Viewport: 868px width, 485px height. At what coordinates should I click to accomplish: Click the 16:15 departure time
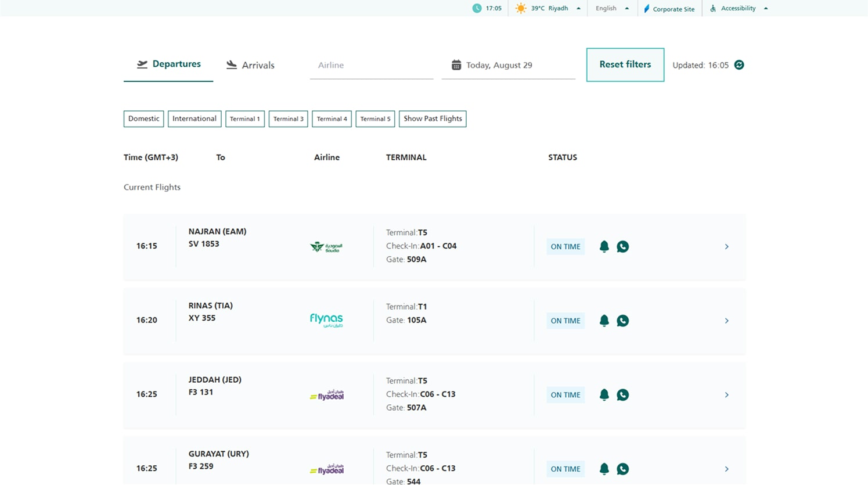[x=146, y=246]
